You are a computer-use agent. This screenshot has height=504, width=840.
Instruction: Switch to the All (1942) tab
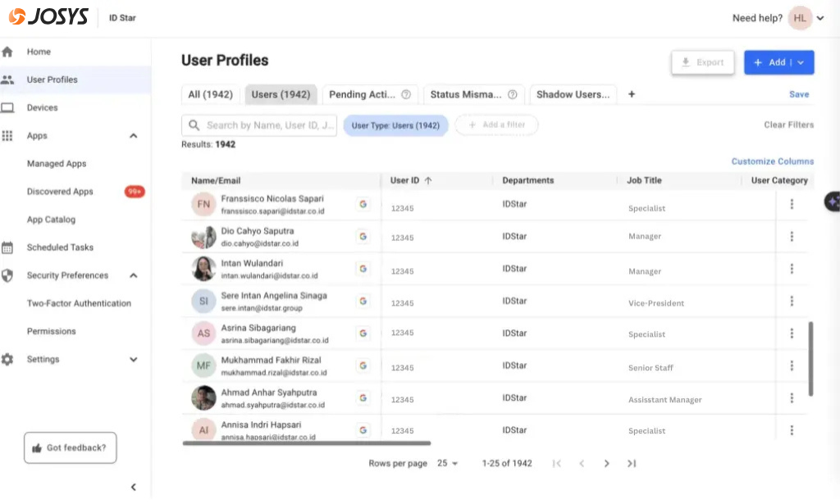pos(210,94)
